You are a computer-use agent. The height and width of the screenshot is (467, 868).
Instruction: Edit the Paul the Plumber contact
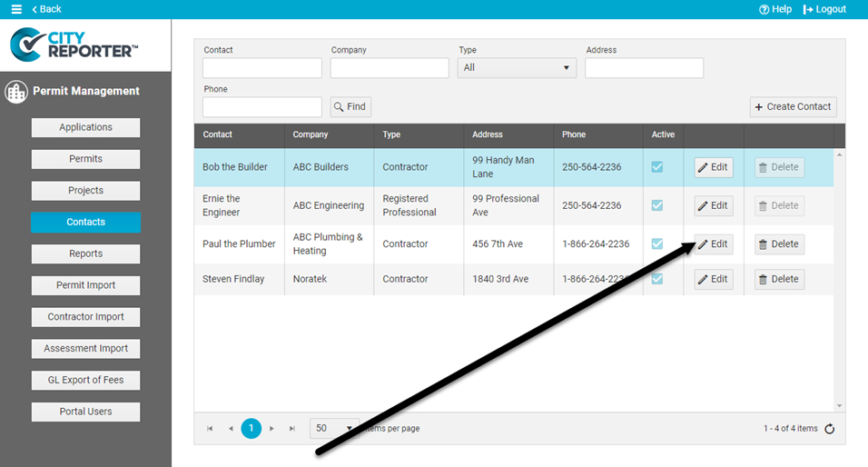coord(713,243)
